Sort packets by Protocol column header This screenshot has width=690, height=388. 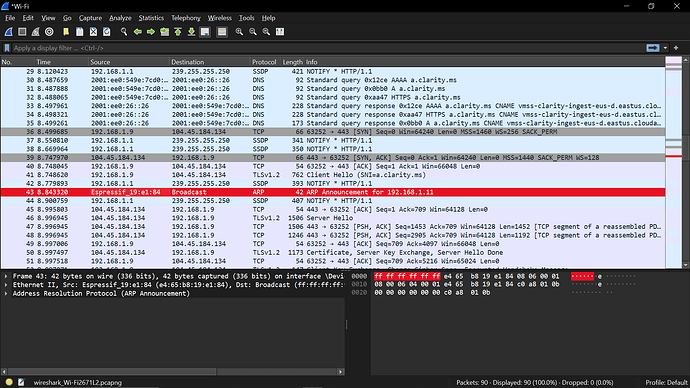pos(264,62)
